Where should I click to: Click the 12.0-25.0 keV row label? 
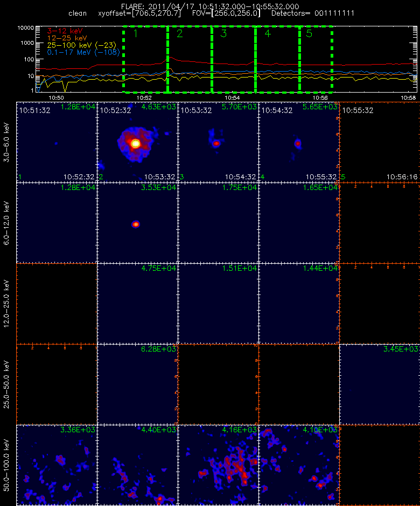click(x=6, y=304)
